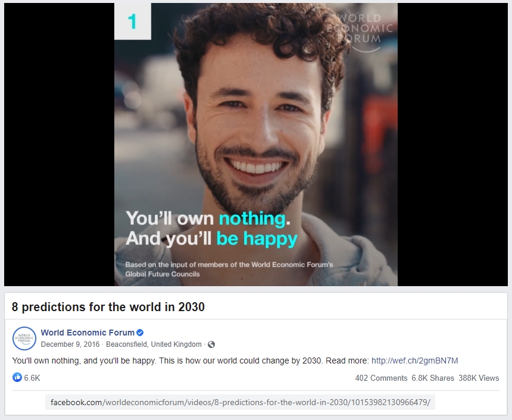
Task: Click the blue verified badge beside World Economic Forum
Action: pyautogui.click(x=140, y=333)
